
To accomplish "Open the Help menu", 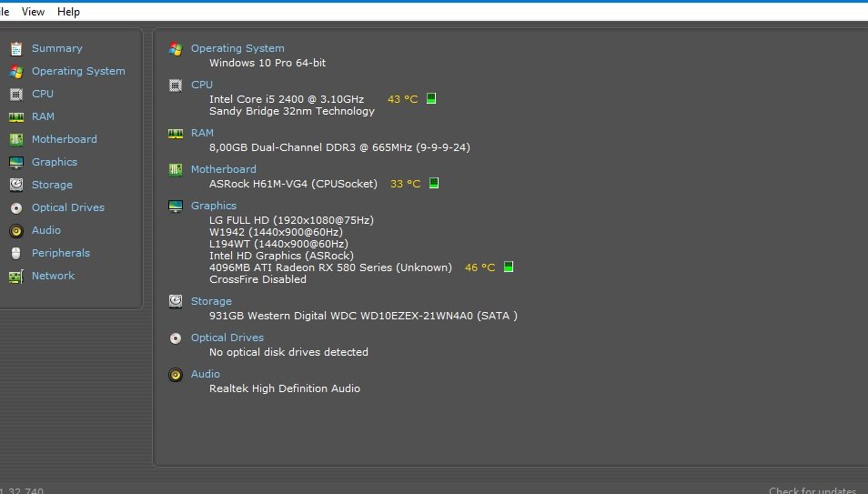I will pos(68,12).
